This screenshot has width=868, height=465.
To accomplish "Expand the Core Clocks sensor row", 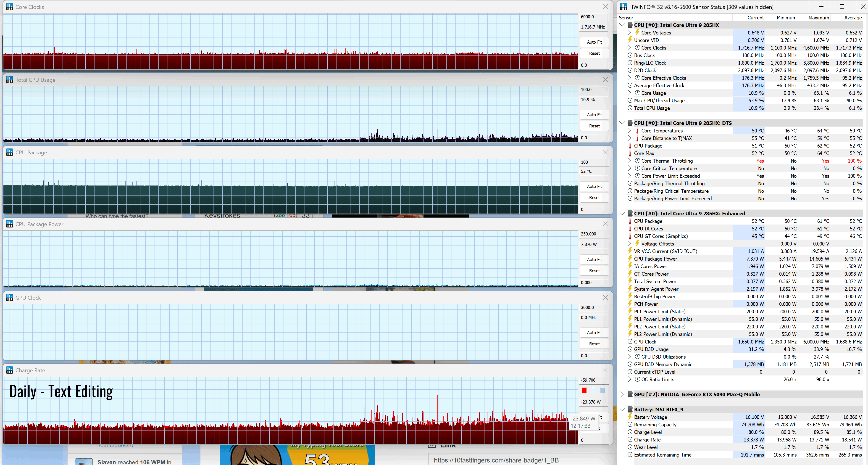I will 629,48.
